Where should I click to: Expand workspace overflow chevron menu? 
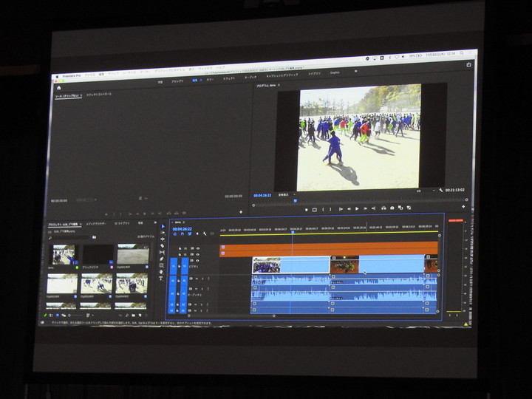tap(355, 72)
